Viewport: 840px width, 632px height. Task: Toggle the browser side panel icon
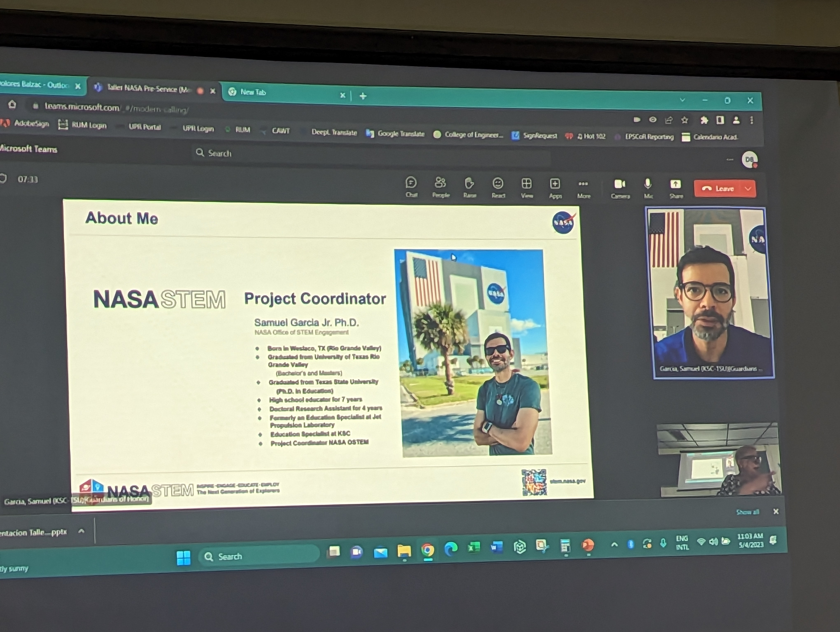point(720,120)
